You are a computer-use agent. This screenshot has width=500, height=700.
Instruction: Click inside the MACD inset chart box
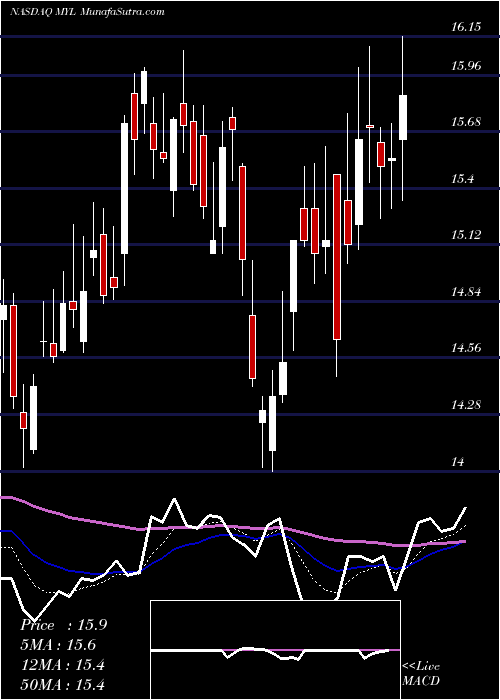275,650
